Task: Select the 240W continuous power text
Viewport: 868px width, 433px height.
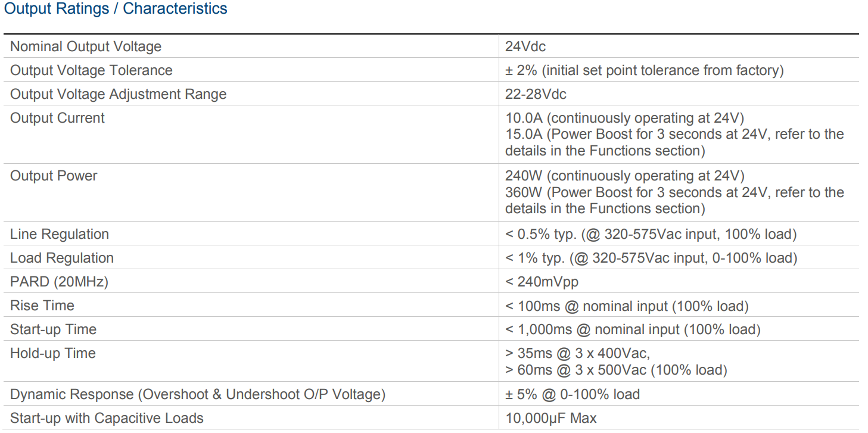Action: [x=624, y=176]
